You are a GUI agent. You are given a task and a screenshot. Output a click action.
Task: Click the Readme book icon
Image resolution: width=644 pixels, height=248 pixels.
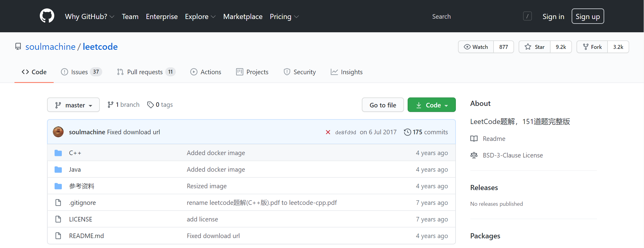click(474, 138)
